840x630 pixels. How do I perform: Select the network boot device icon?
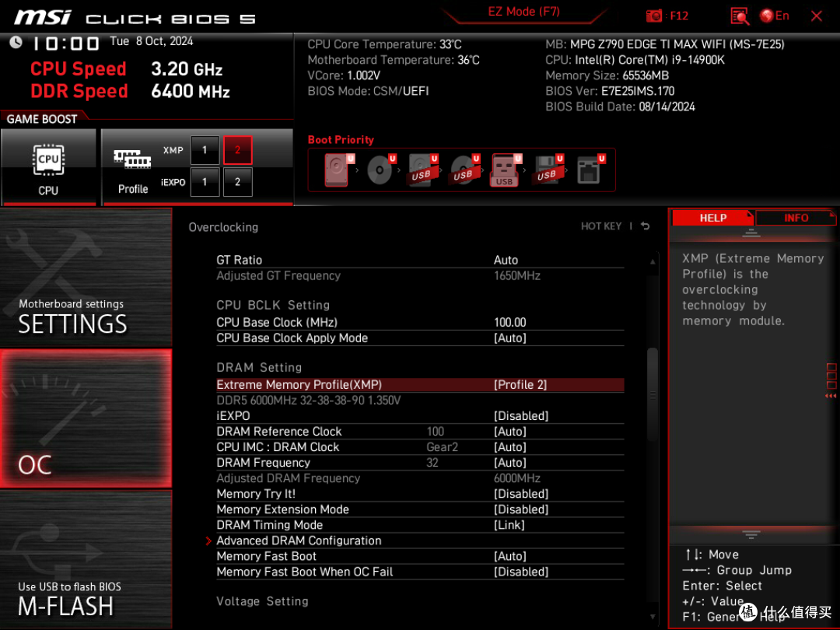(x=590, y=170)
